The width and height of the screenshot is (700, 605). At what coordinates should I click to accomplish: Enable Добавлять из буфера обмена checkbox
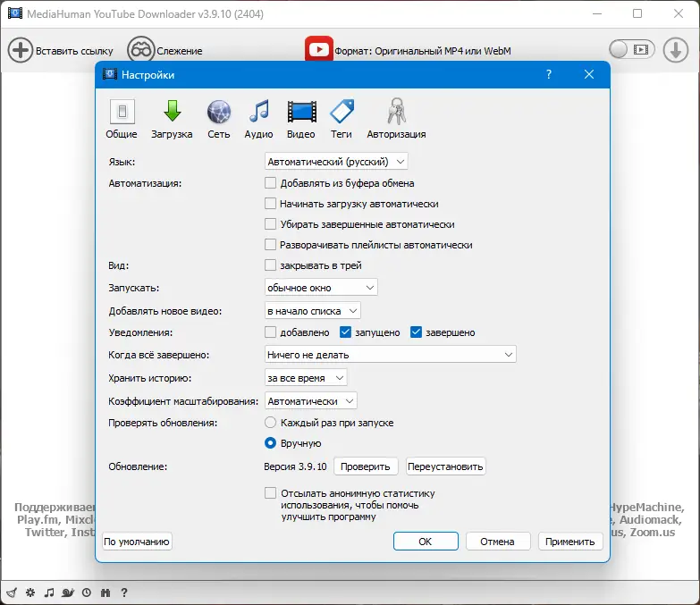tap(270, 183)
